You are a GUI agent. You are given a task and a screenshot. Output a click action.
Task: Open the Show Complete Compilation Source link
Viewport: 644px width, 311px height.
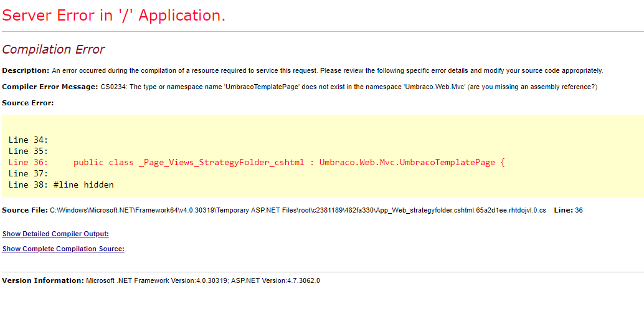point(64,249)
